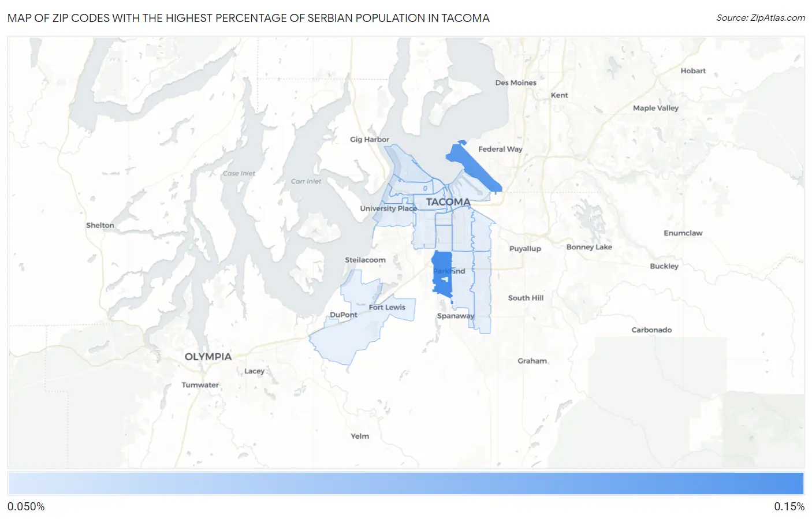Click the Federal Way map label
This screenshot has height=519, width=812.
[500, 149]
